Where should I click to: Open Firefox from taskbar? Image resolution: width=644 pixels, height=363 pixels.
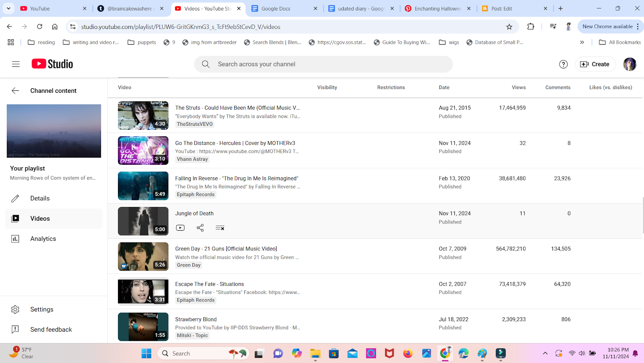pos(408,354)
